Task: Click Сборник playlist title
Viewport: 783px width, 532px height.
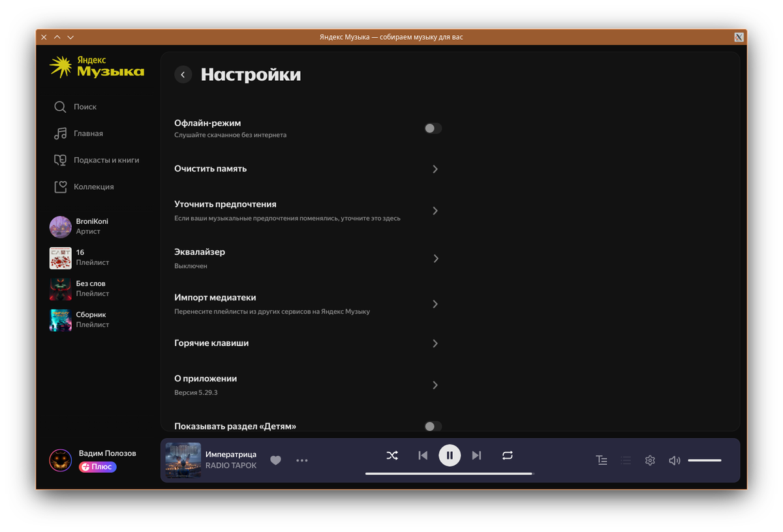Action: [x=91, y=315]
